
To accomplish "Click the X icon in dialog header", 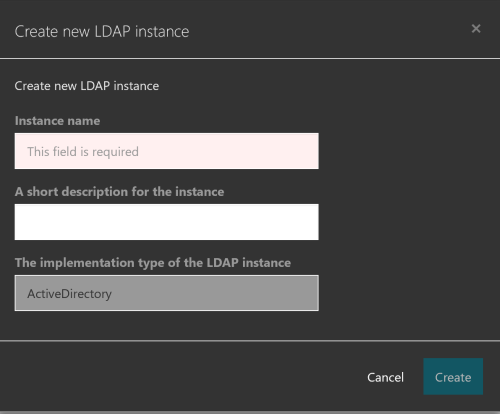I will 476,29.
